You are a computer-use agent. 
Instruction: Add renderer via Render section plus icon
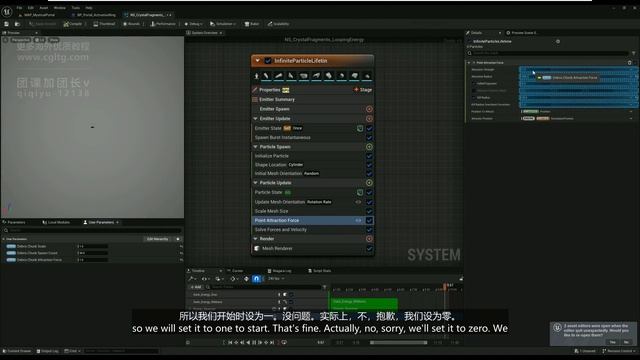pyautogui.click(x=369, y=239)
